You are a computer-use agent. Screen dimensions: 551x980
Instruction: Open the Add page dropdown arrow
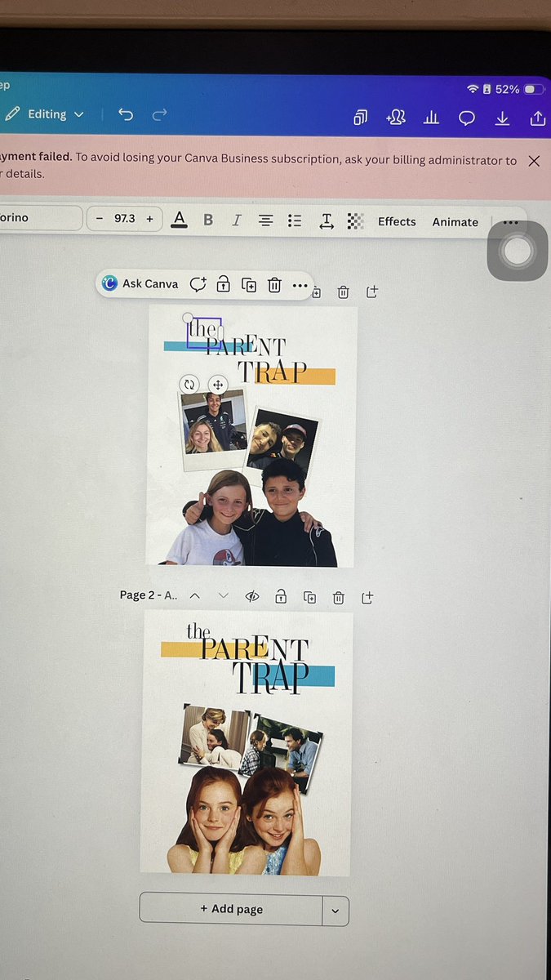[335, 911]
